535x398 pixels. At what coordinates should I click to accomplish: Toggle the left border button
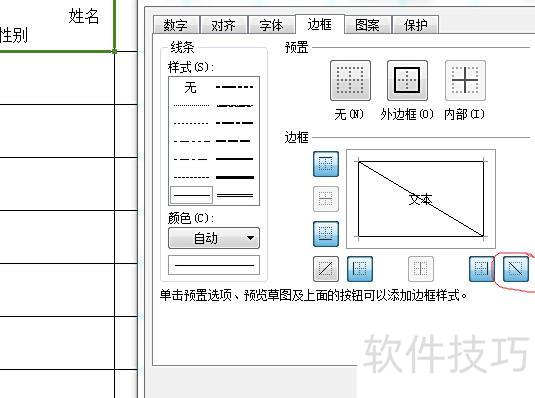tap(360, 269)
